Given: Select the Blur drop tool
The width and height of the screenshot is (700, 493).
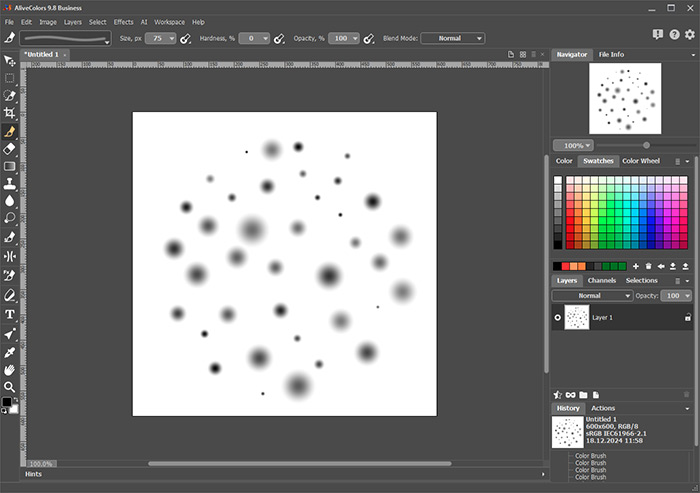Looking at the screenshot, I should tap(9, 201).
